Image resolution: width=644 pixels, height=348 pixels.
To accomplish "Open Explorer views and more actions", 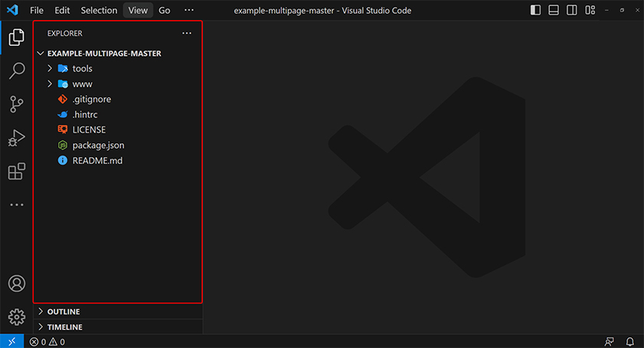I will pyautogui.click(x=187, y=33).
